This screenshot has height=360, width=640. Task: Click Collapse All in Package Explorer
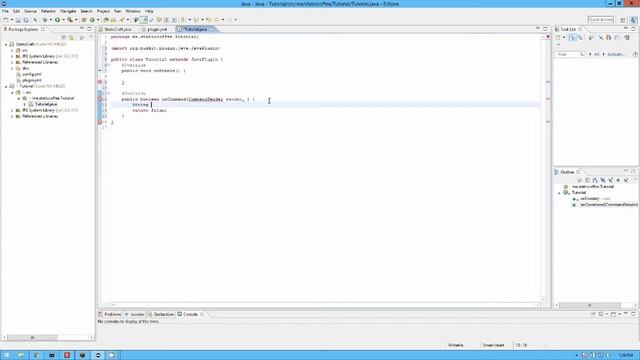63,37
